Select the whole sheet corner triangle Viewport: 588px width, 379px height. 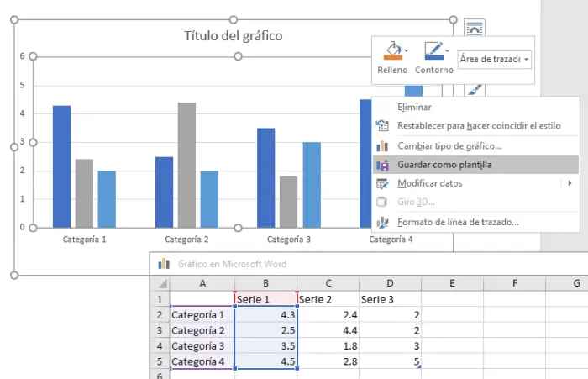coord(162,284)
